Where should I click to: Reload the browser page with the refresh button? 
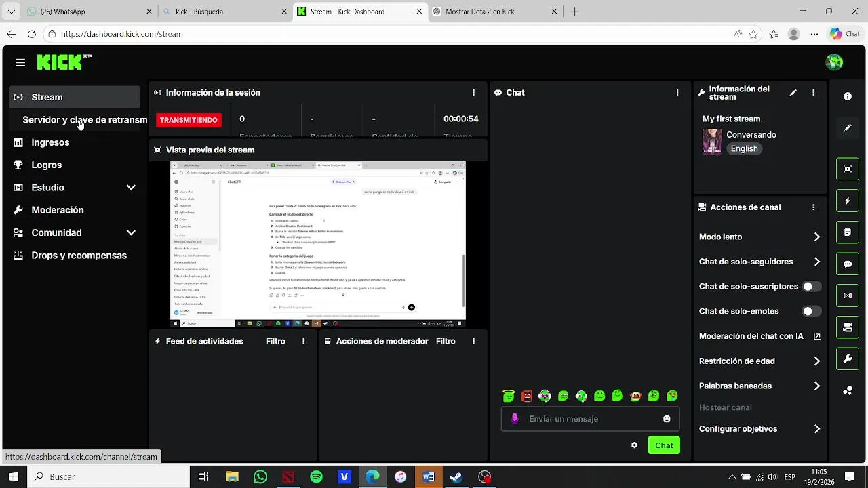point(31,34)
